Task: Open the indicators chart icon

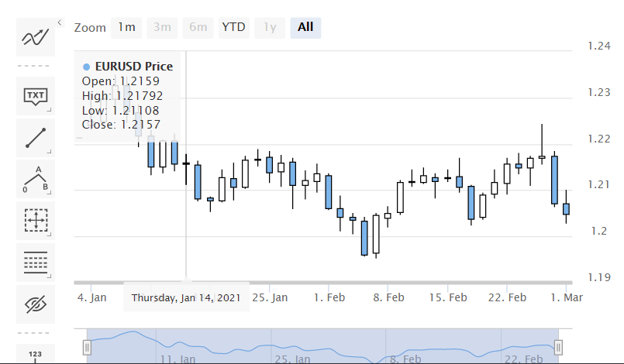Action: click(x=36, y=37)
